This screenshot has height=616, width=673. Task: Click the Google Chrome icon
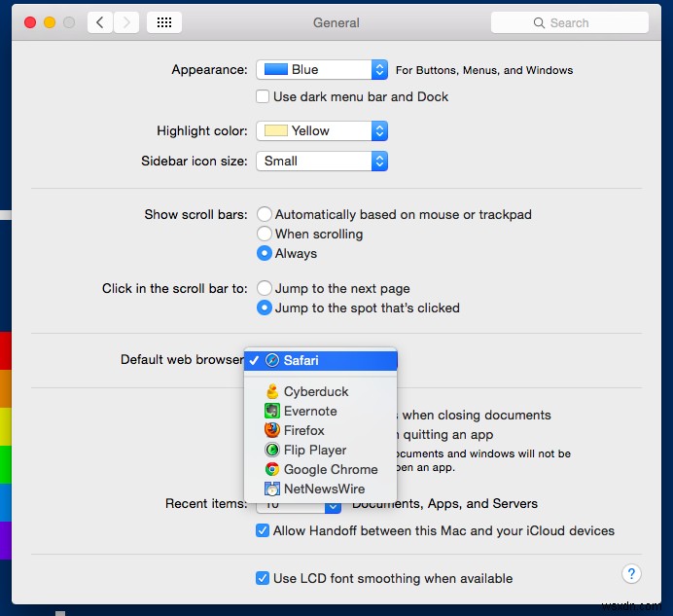tap(272, 469)
